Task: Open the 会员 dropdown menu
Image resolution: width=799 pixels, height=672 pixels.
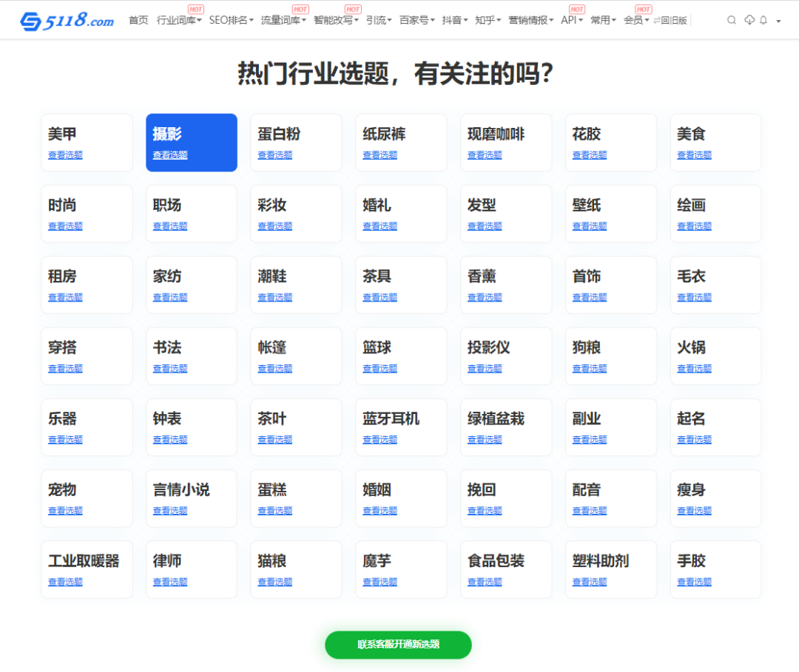Action: (x=636, y=21)
